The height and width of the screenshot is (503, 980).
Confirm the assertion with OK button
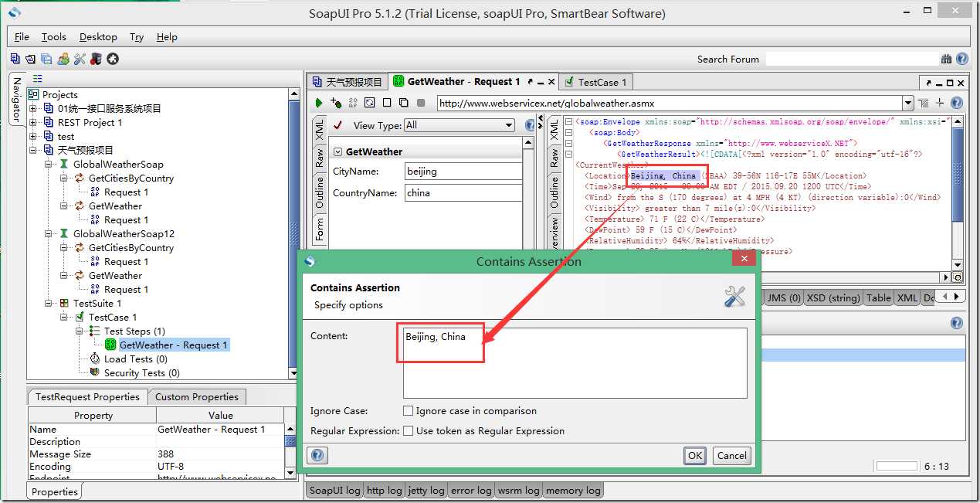coord(695,456)
